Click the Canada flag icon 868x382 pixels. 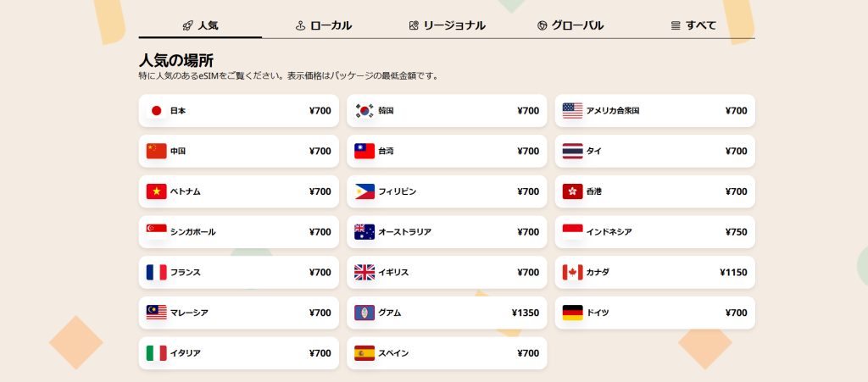point(572,272)
